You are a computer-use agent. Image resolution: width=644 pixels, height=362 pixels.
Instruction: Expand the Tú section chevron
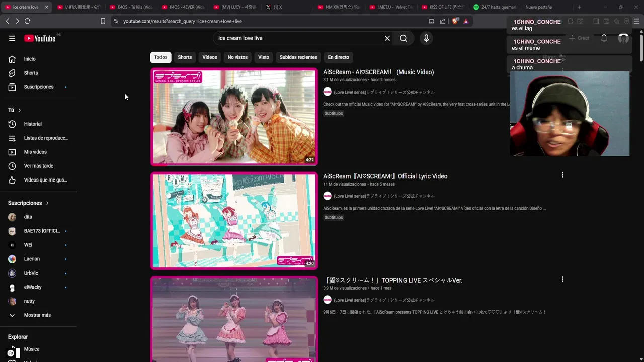(x=20, y=110)
